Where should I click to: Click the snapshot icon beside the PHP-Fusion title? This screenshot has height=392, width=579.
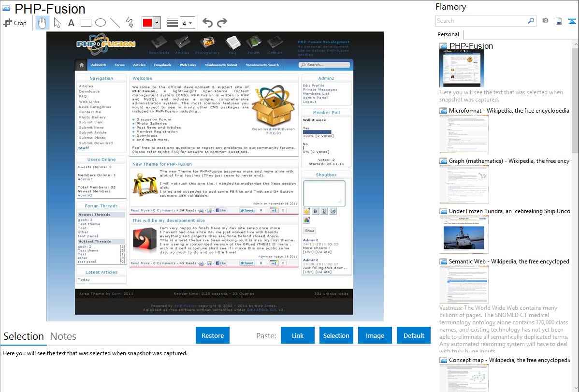(6, 9)
